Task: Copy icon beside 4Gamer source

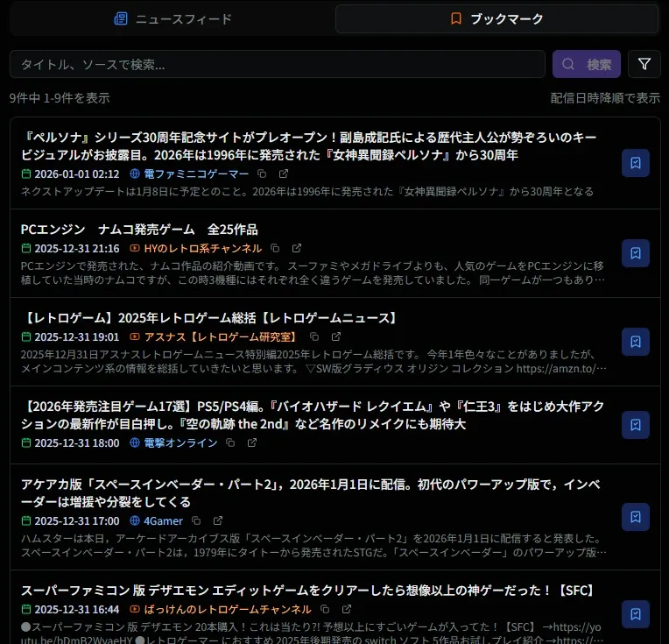Action: tap(196, 520)
